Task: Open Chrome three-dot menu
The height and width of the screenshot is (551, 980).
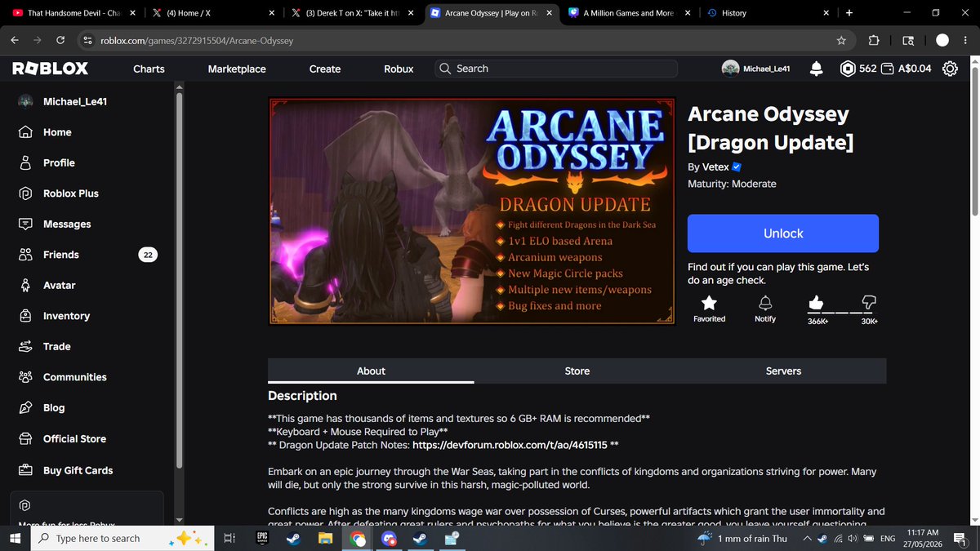Action: (x=964, y=40)
